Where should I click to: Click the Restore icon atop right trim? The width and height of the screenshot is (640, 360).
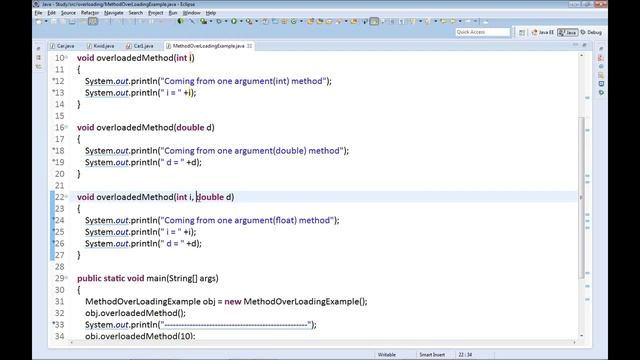(601, 49)
